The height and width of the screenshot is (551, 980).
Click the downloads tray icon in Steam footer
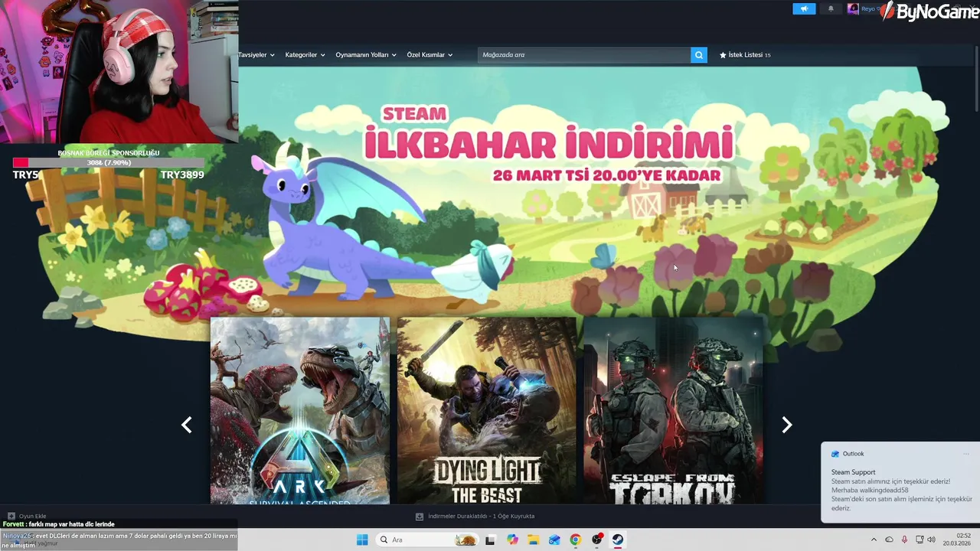[420, 517]
